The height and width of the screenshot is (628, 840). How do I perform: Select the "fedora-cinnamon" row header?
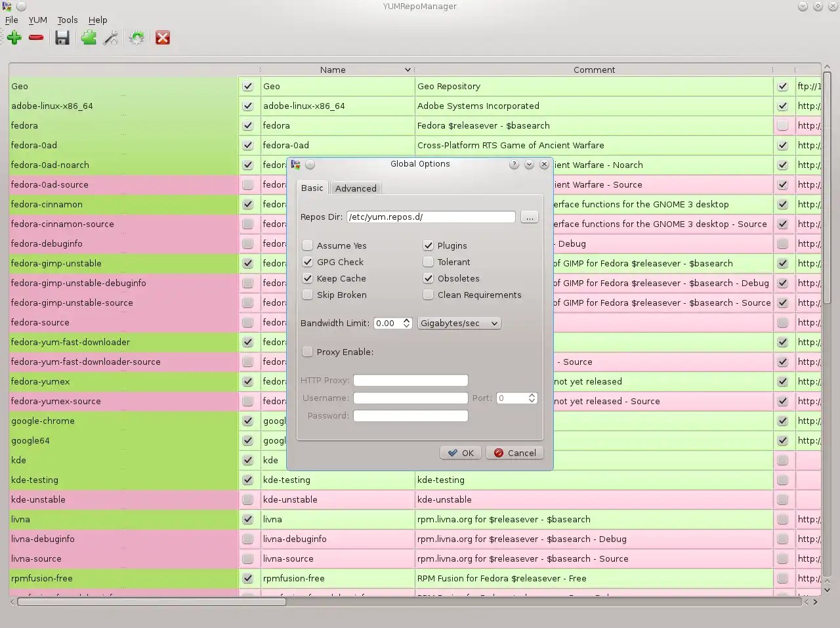pyautogui.click(x=123, y=204)
